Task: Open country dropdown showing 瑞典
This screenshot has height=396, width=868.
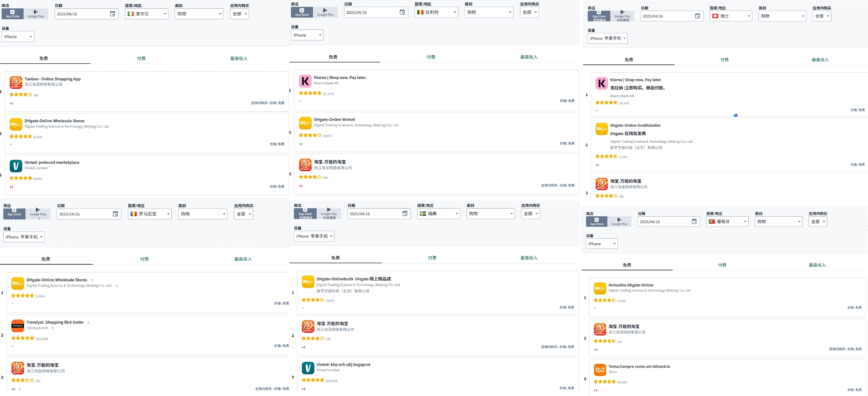Action: 439,214
